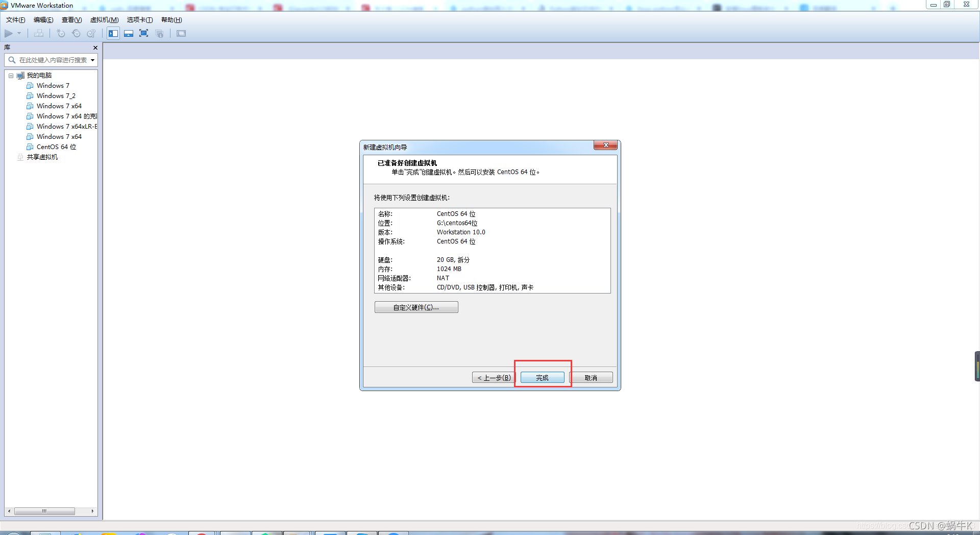Select 我的电脑 in library tree
The height and width of the screenshot is (535, 980).
(x=39, y=76)
